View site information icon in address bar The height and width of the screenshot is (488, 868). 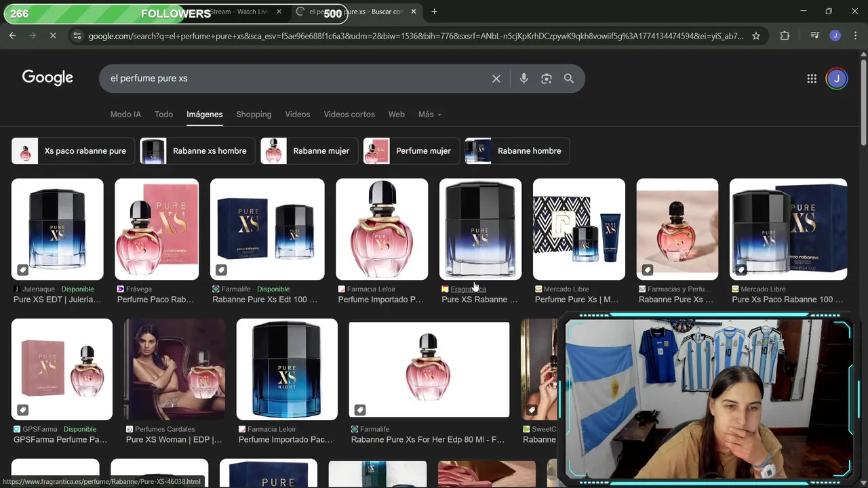pyautogui.click(x=77, y=36)
